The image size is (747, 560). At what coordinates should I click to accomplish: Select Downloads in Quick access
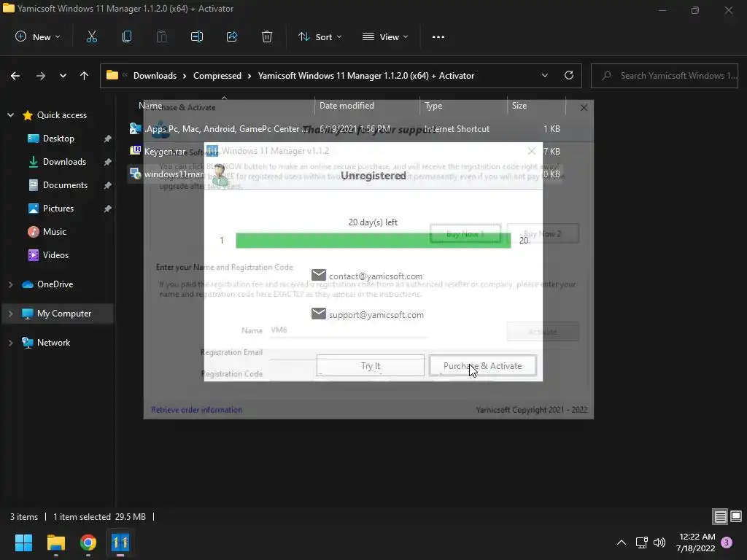pyautogui.click(x=64, y=162)
